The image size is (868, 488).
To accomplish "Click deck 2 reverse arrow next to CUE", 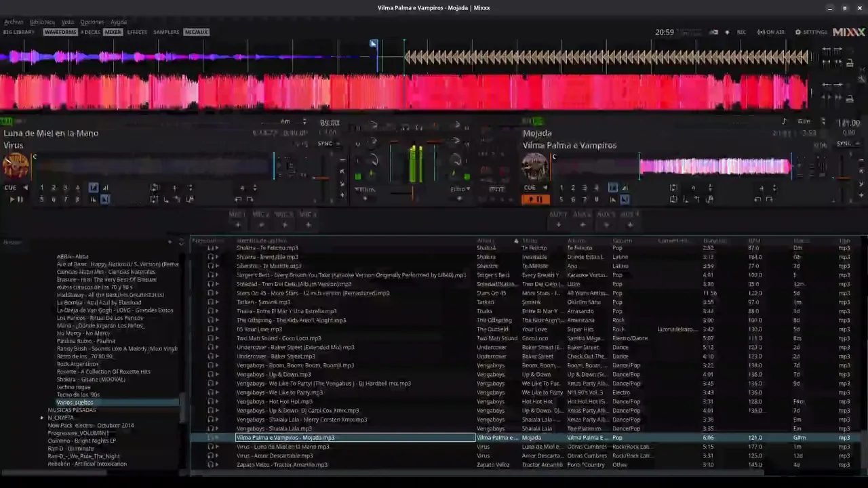I will [545, 188].
